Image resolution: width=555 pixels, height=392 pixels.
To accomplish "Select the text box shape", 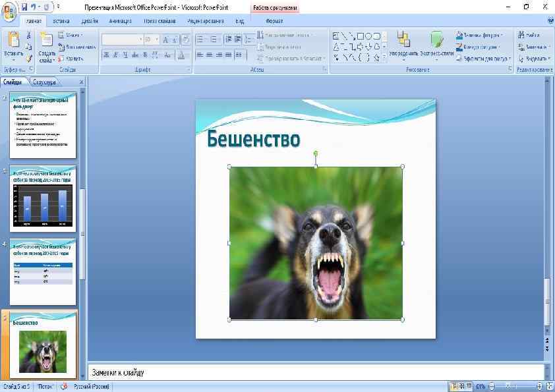I will pyautogui.click(x=336, y=36).
